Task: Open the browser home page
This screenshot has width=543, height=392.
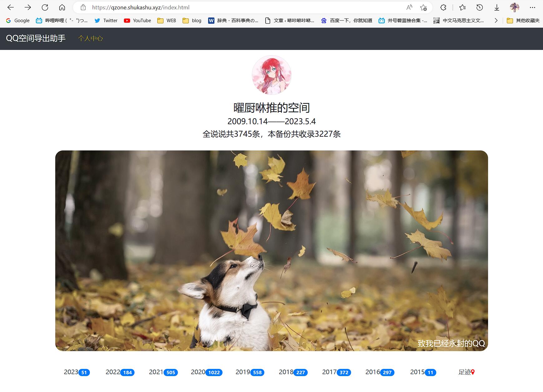Action: coord(62,7)
